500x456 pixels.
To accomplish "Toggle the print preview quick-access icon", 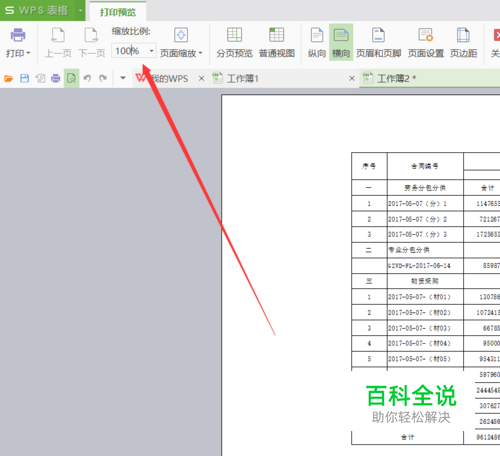I will click(x=71, y=79).
